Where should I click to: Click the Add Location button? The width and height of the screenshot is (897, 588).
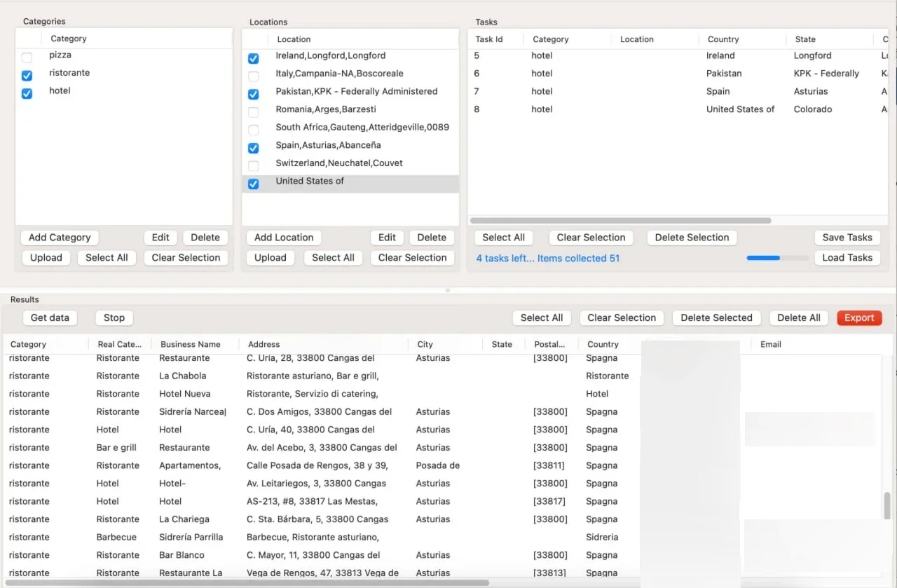pyautogui.click(x=284, y=238)
